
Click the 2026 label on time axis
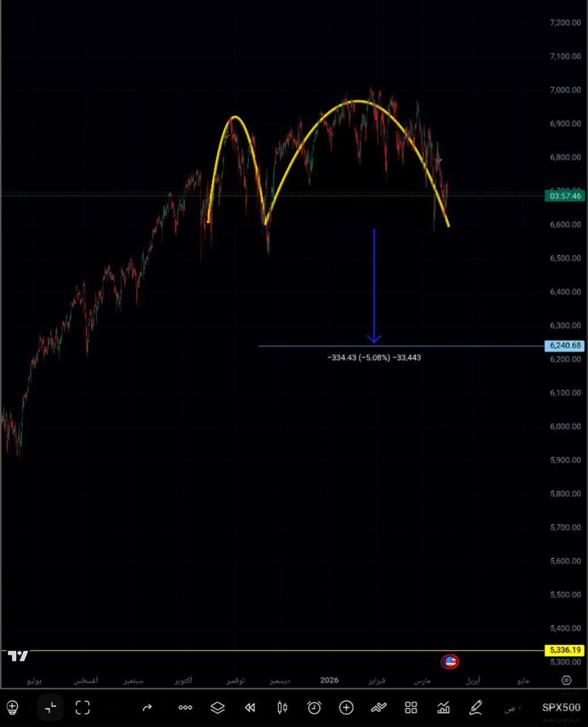pyautogui.click(x=329, y=680)
